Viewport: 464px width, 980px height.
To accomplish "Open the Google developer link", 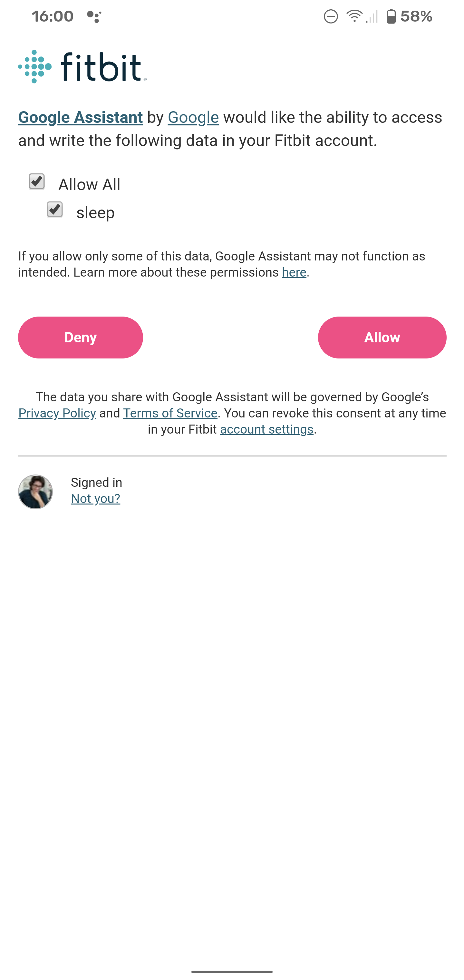I will click(x=193, y=117).
